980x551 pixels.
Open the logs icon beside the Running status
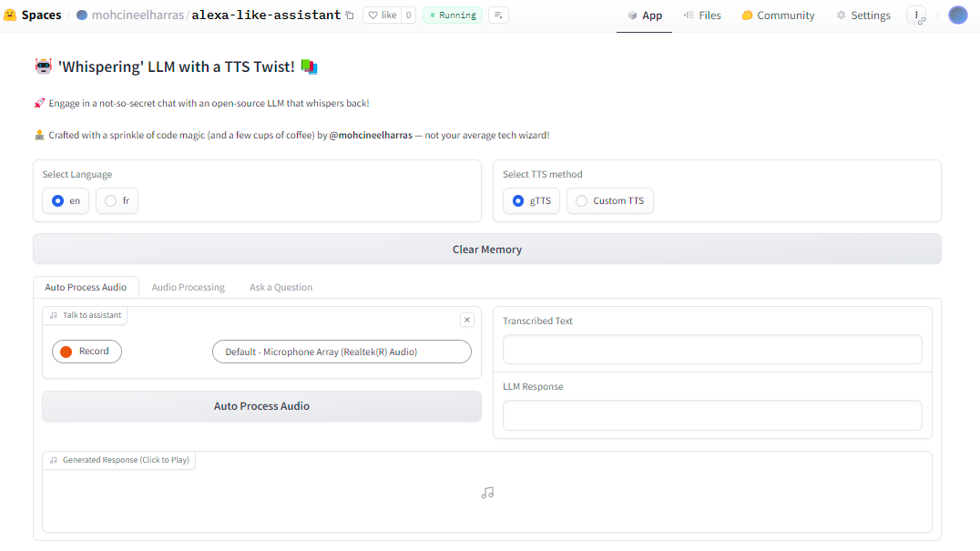click(x=498, y=15)
